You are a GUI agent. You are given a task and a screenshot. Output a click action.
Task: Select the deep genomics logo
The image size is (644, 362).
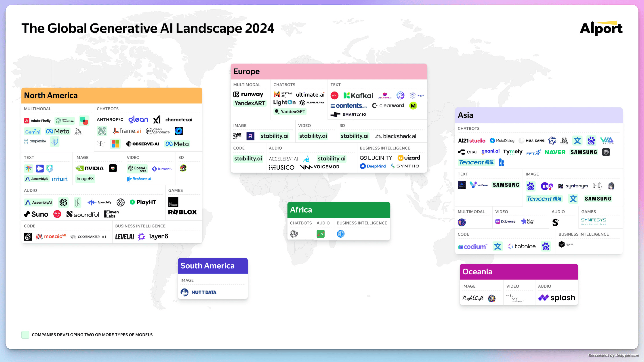pyautogui.click(x=158, y=131)
